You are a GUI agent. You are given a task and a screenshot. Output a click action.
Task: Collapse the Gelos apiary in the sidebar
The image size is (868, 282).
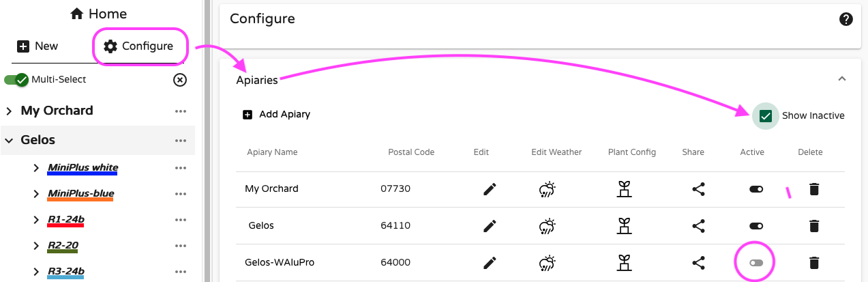10,141
